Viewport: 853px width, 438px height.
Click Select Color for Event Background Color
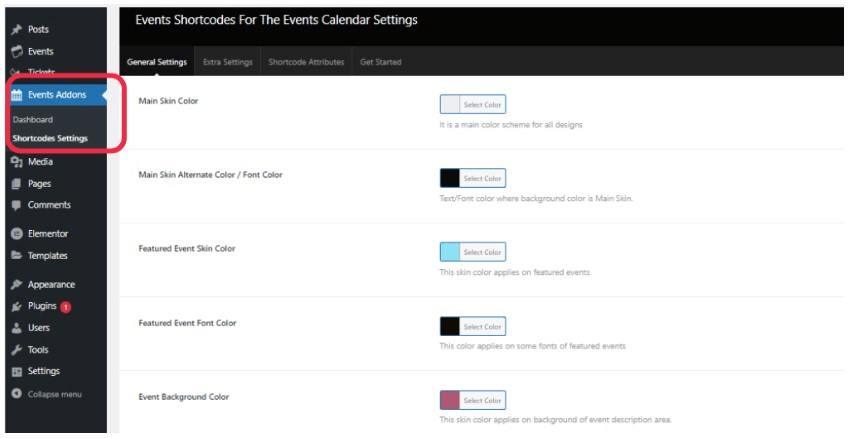[483, 400]
